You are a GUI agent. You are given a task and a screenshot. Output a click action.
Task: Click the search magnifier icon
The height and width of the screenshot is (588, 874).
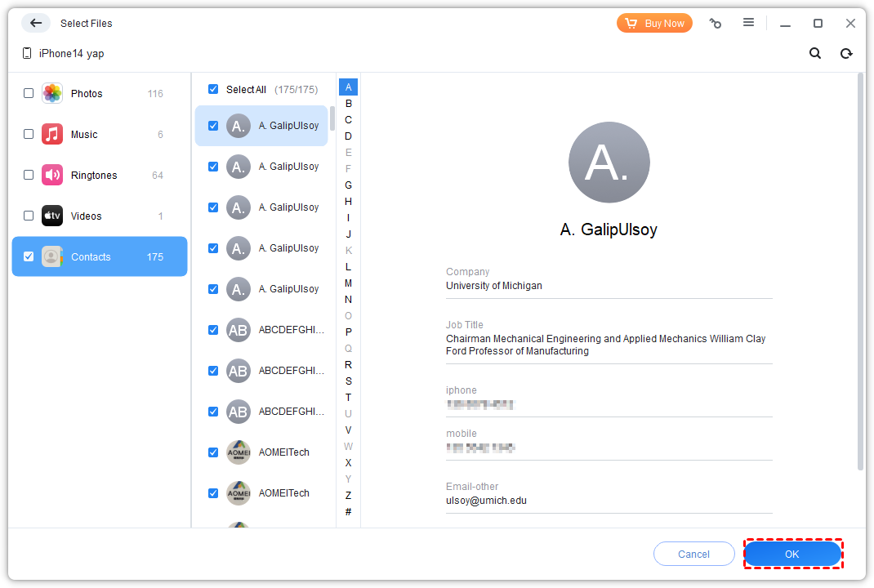[814, 53]
